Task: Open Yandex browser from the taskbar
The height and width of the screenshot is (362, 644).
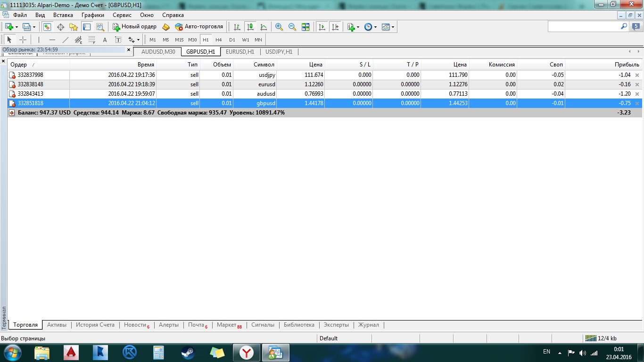Action: (x=247, y=353)
